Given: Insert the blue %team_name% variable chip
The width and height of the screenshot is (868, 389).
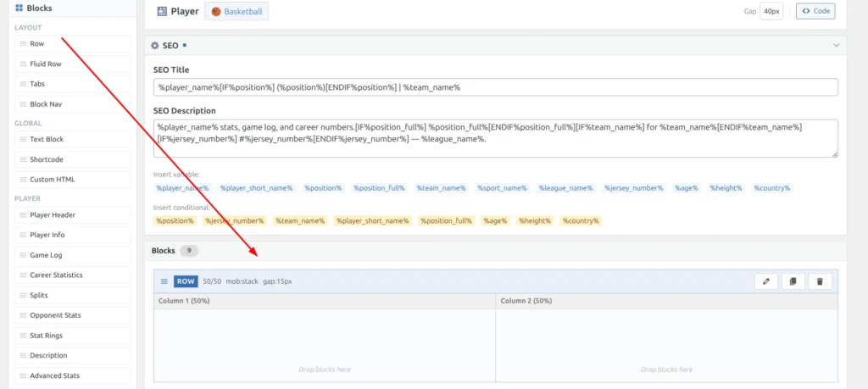Looking at the screenshot, I should click(441, 188).
